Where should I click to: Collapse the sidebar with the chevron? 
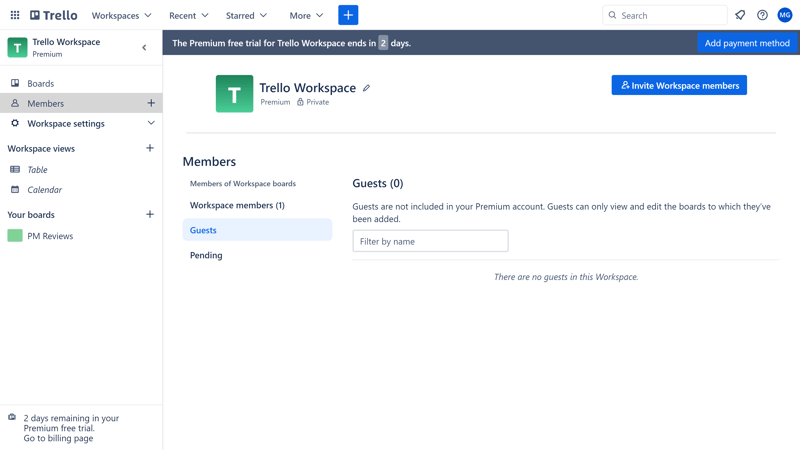pyautogui.click(x=144, y=47)
